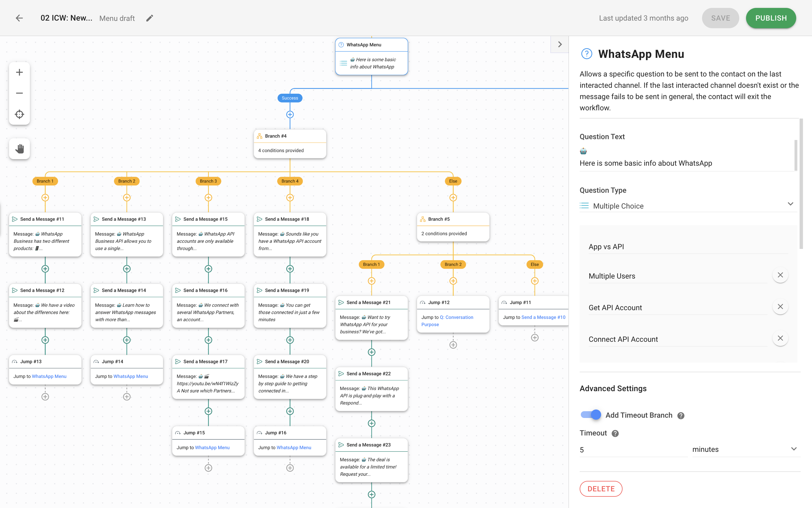Viewport: 812px width, 508px height.
Task: Add a step under Branch 4 label
Action: click(x=290, y=198)
